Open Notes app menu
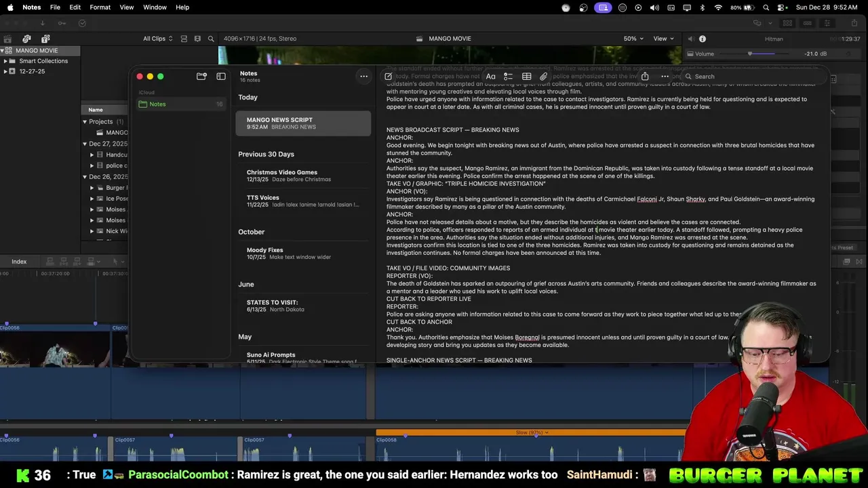 coord(31,7)
